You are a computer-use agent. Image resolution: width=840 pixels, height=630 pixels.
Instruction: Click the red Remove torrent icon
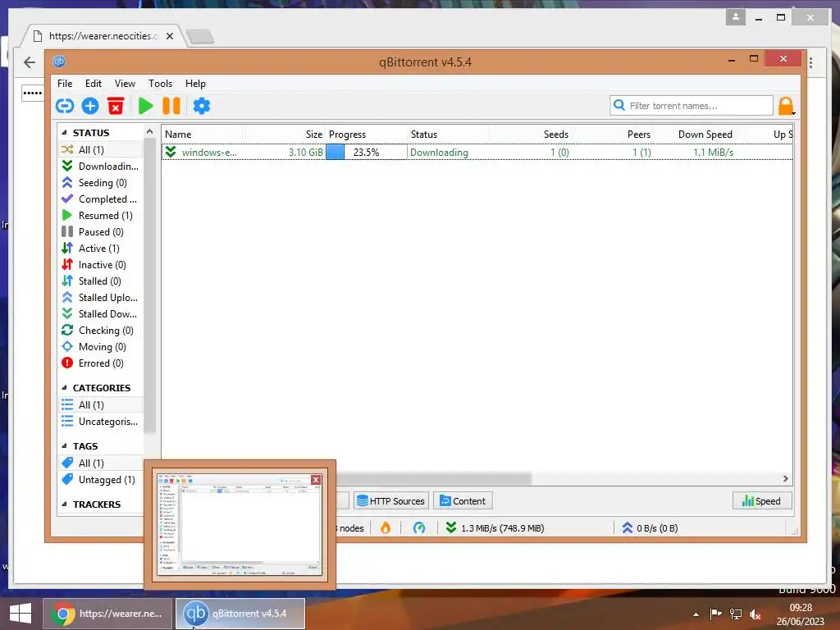click(116, 106)
